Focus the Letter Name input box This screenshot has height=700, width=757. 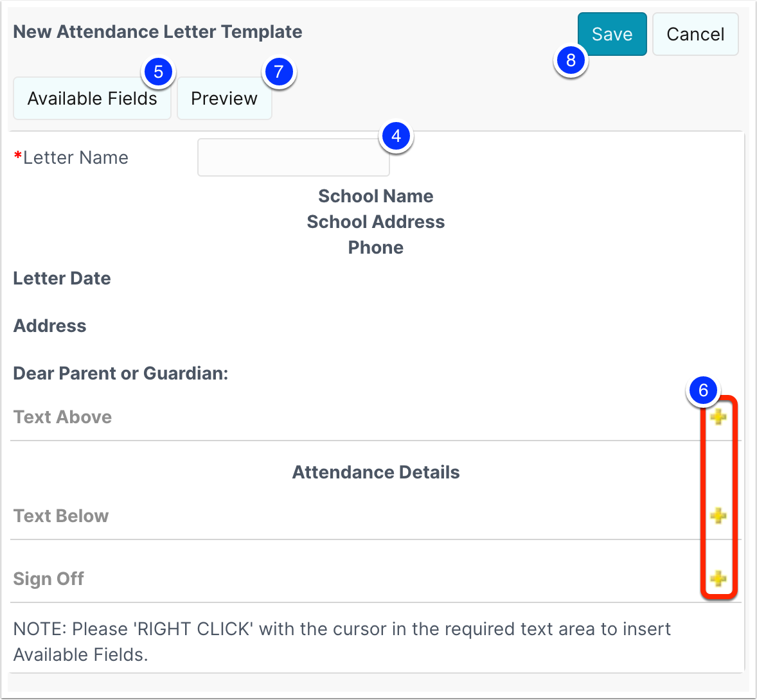pyautogui.click(x=294, y=158)
